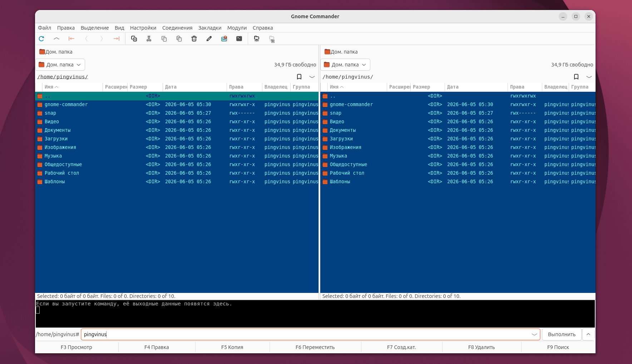Click the F9 Поиск button
The width and height of the screenshot is (632, 364).
click(558, 347)
